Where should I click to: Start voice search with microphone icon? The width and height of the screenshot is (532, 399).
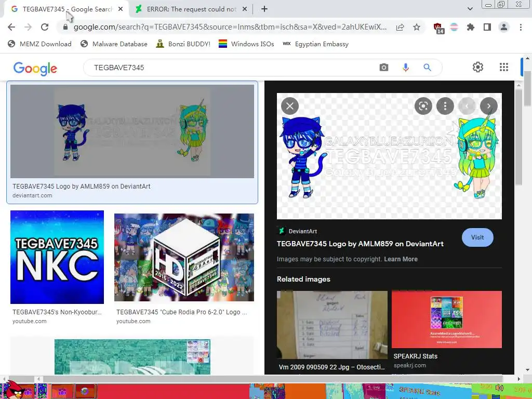(405, 68)
